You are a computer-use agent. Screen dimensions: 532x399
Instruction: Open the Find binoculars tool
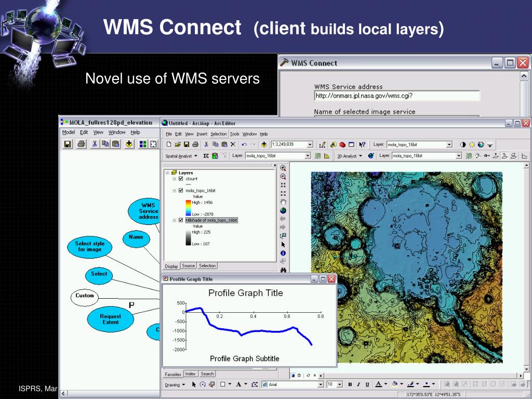283,270
